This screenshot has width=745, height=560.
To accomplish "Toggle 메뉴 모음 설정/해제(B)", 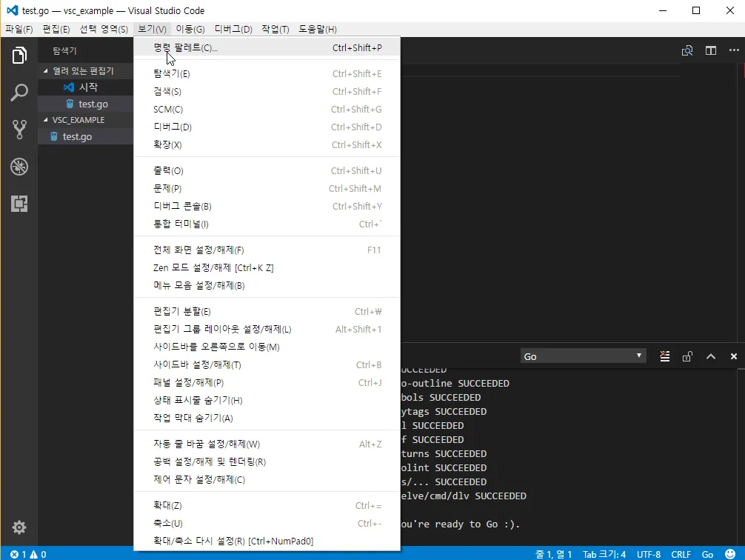I will click(x=267, y=285).
